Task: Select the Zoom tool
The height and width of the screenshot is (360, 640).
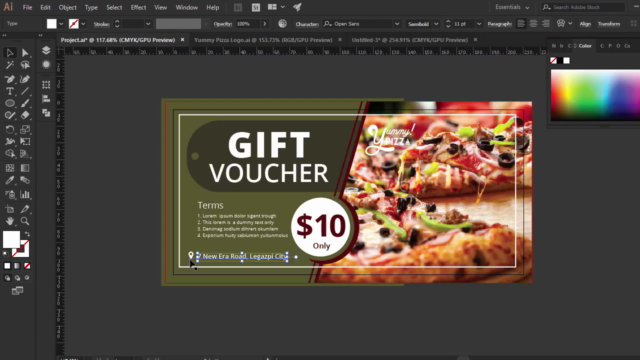Action: coord(25,221)
